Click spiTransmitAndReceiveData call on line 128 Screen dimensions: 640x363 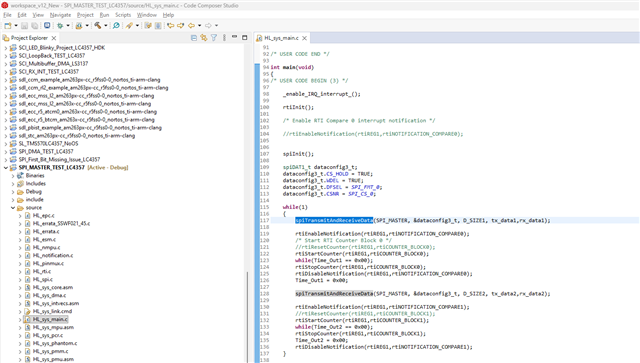pyautogui.click(x=334, y=294)
